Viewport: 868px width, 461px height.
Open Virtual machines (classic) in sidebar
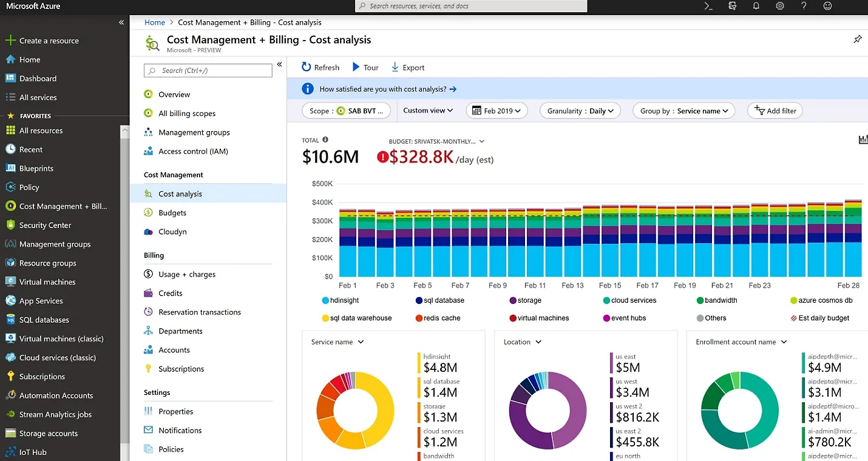point(61,338)
